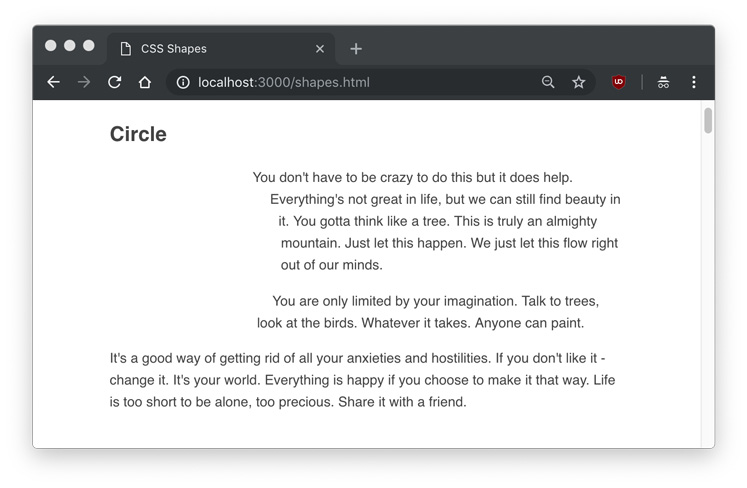Open the home page
The height and width of the screenshot is (488, 747).
coord(145,82)
